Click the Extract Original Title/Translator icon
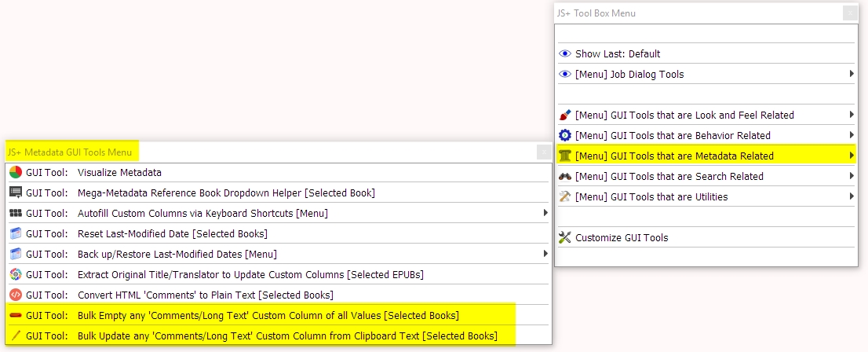This screenshot has height=352, width=868. pyautogui.click(x=16, y=274)
